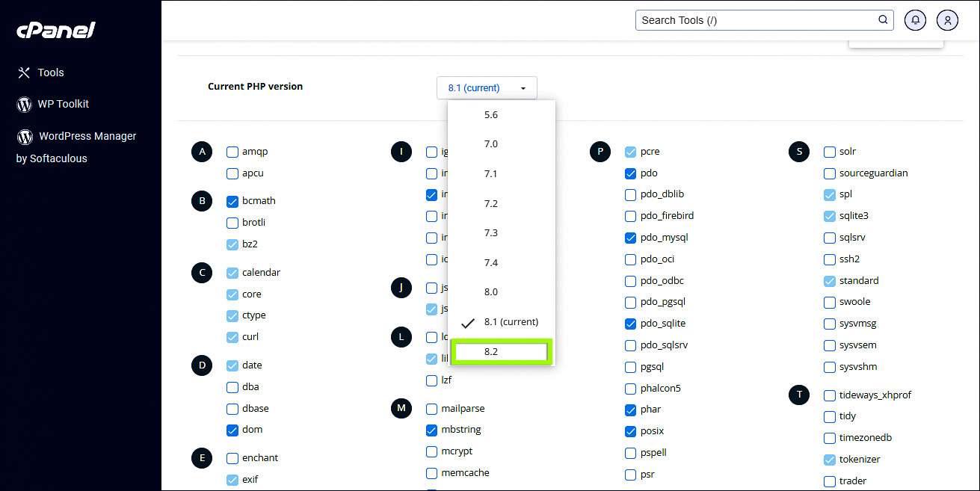
Task: Click the letter P section badge
Action: click(600, 152)
